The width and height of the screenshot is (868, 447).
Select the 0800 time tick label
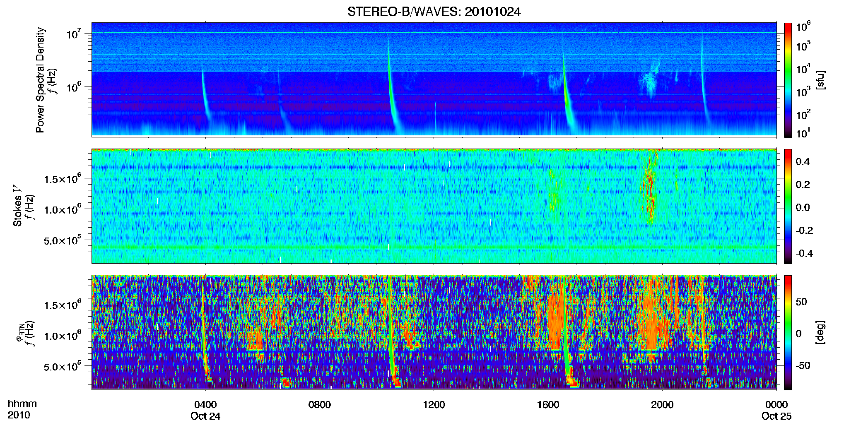(320, 405)
